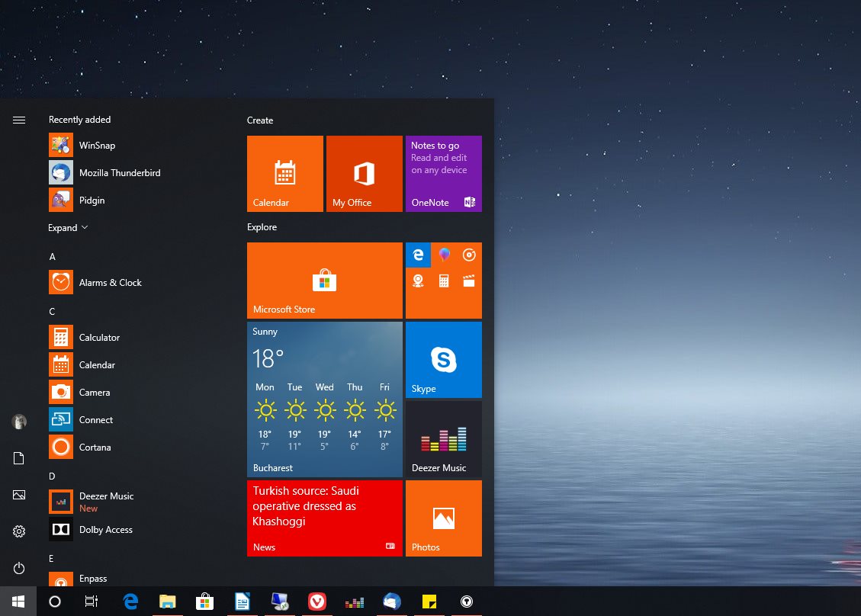Open Enpass keyhole icon on the taskbar
Viewport: 861px width, 616px height.
pos(466,602)
